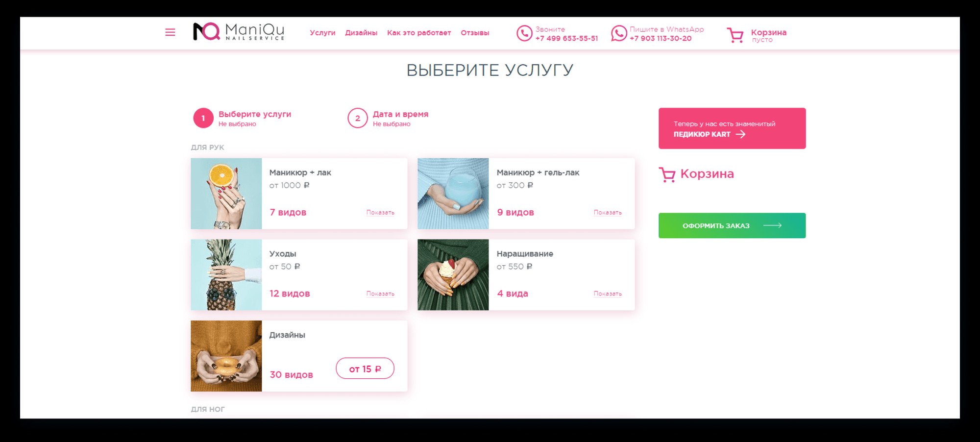Click the от 15 ₽ designs button

pyautogui.click(x=365, y=368)
